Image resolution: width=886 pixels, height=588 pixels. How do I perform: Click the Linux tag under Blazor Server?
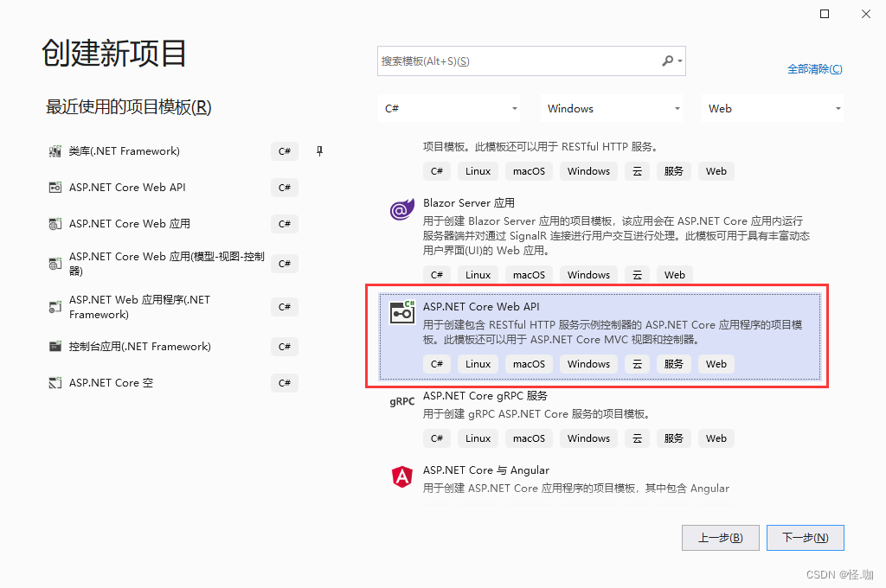tap(478, 275)
